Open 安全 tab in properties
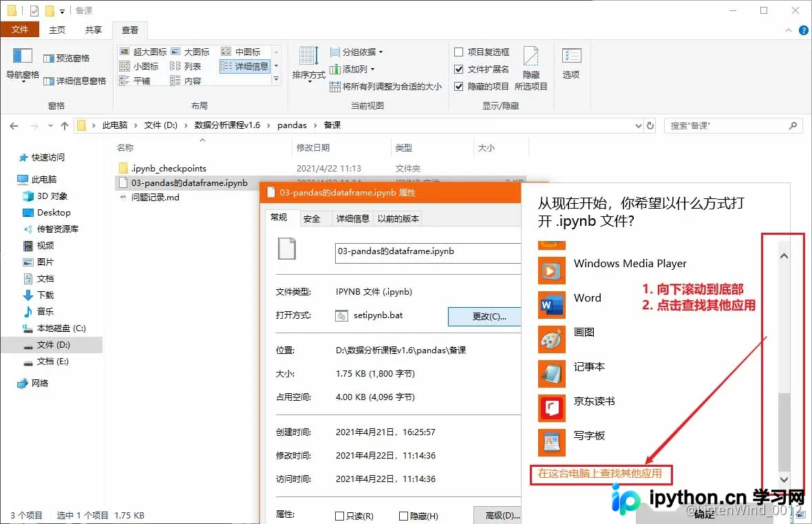Screen dimensions: 812x524 312,219
